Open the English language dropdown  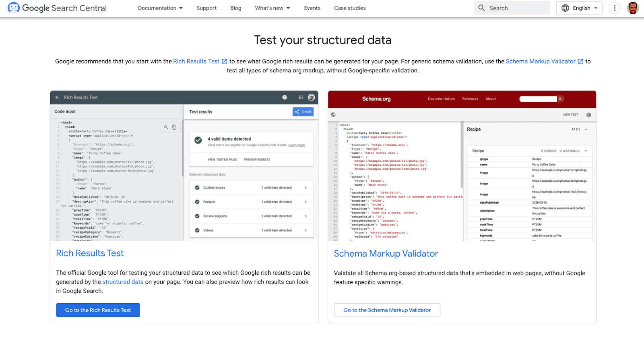[x=579, y=8]
